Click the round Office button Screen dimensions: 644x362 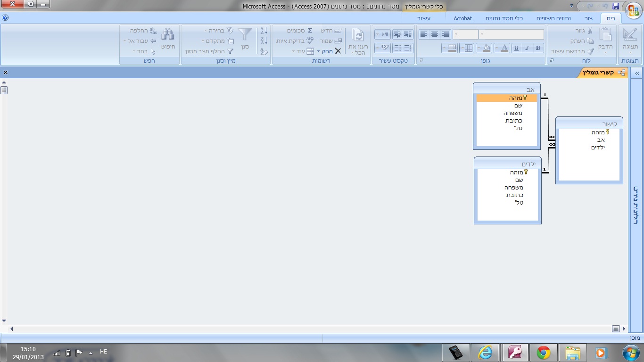(633, 10)
